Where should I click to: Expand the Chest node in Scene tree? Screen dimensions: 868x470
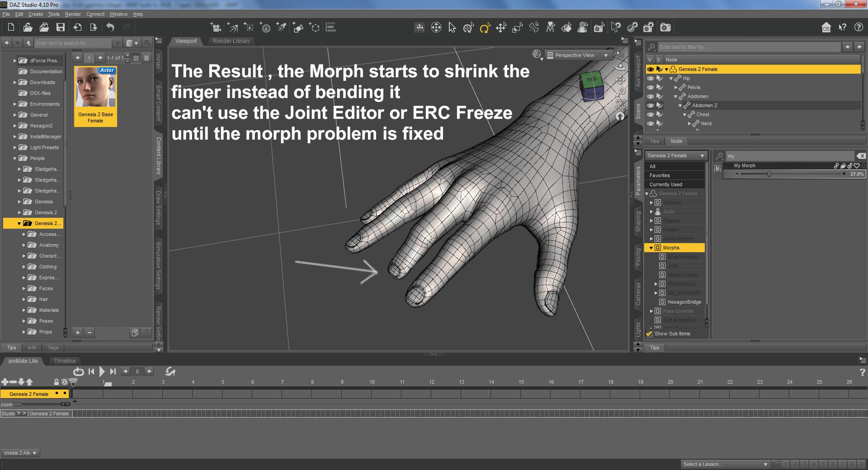click(x=685, y=114)
